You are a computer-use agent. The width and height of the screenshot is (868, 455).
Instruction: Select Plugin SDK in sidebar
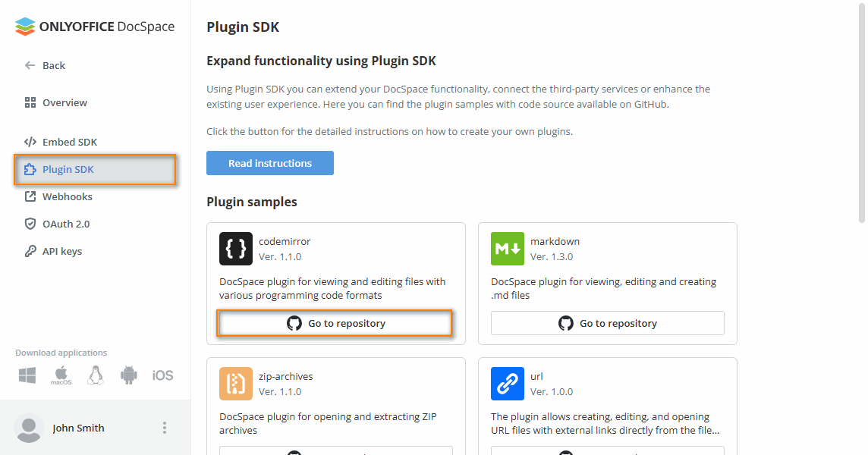click(95, 169)
